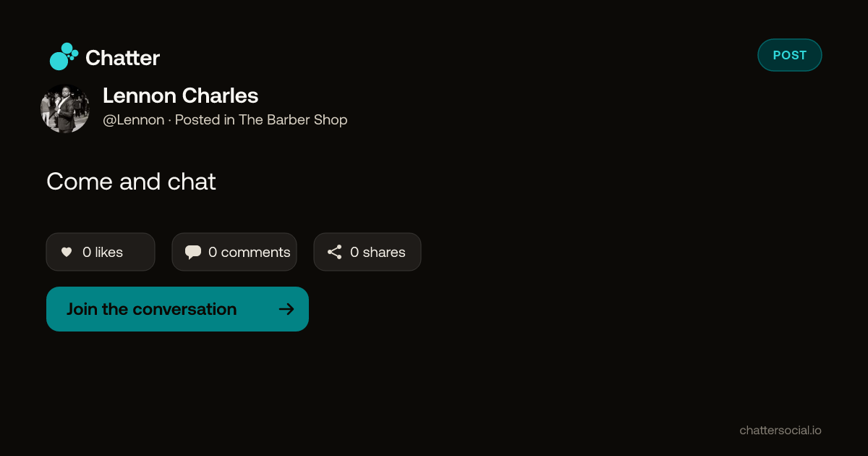Open The Barber Shop community link
Screen dimensions: 868x456
tap(293, 120)
